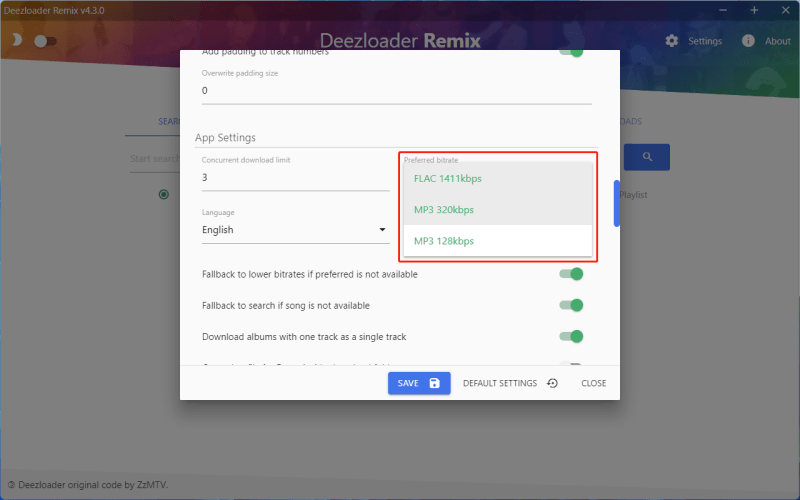
Task: Click the blue search magnifier button
Action: (x=647, y=157)
